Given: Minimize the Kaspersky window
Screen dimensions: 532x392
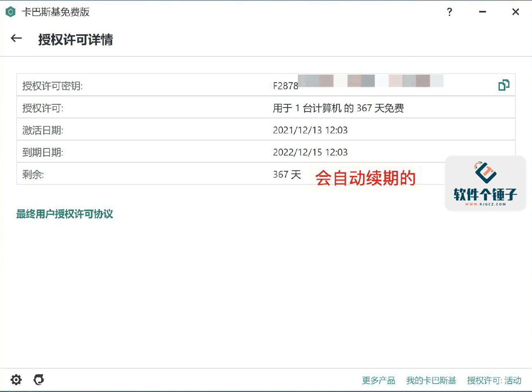Looking at the screenshot, I should point(482,12).
